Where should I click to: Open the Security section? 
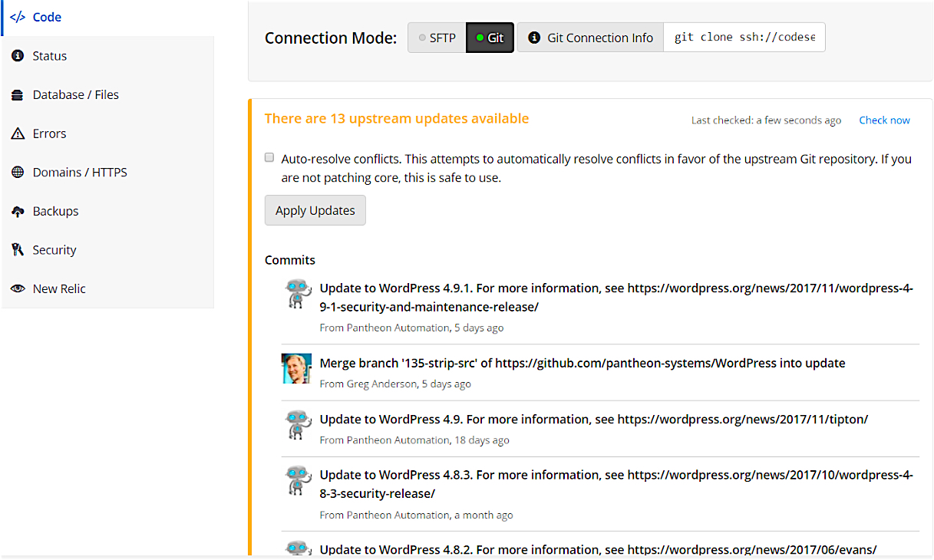tap(108, 250)
